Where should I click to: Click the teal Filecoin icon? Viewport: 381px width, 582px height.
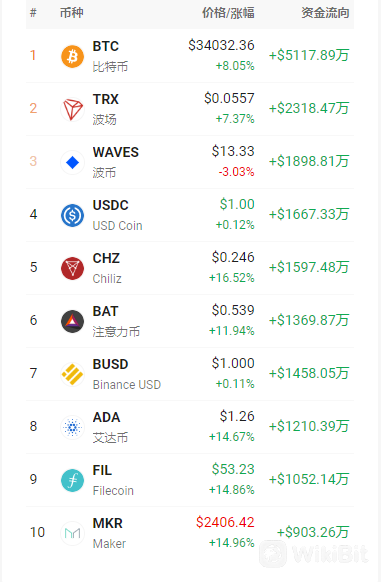click(x=72, y=481)
